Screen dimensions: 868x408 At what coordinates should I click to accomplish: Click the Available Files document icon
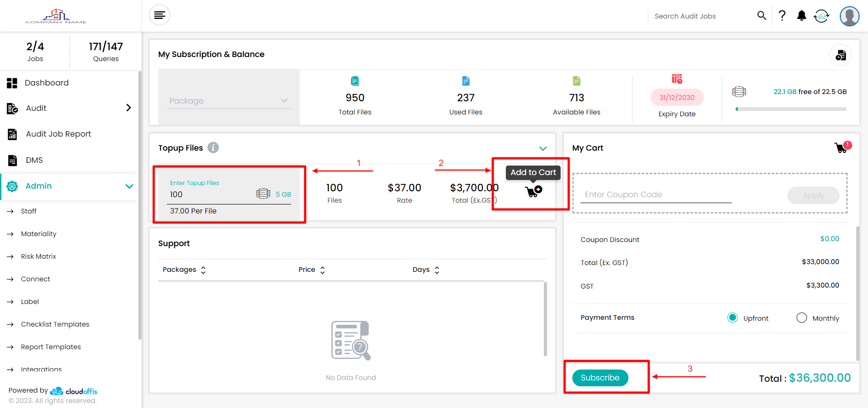tap(576, 81)
